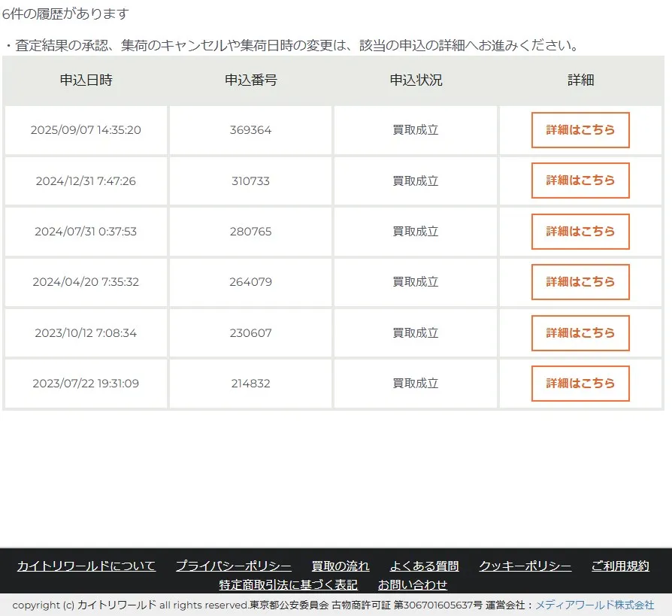Open 特定商取引法に基づく表記 link
The width and height of the screenshot is (672, 616).
(288, 585)
